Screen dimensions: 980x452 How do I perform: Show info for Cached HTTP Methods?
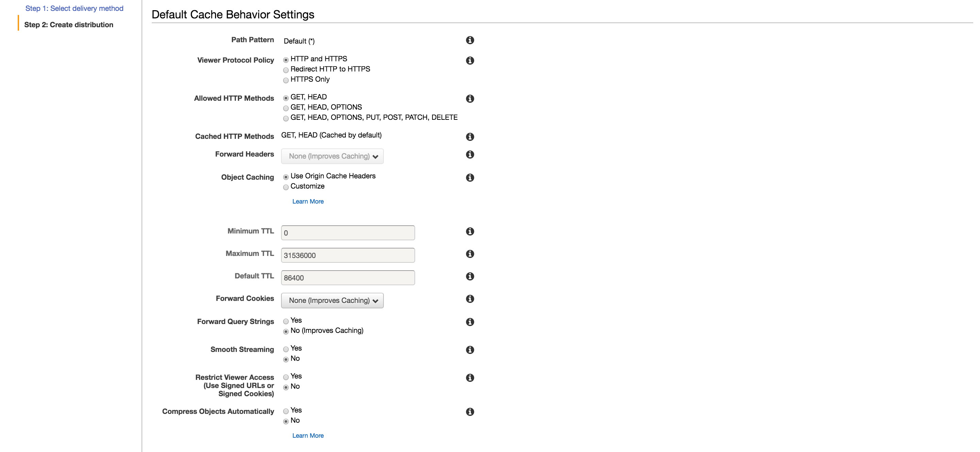tap(470, 136)
